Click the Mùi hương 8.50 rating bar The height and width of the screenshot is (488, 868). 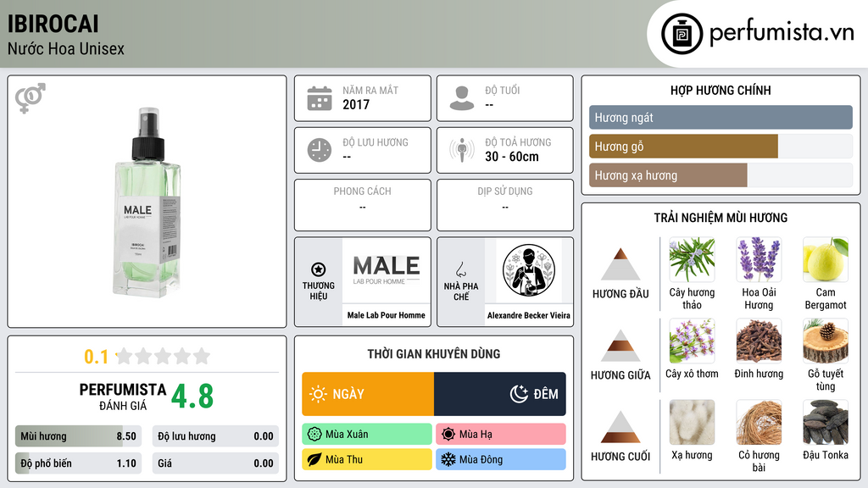[78, 436]
